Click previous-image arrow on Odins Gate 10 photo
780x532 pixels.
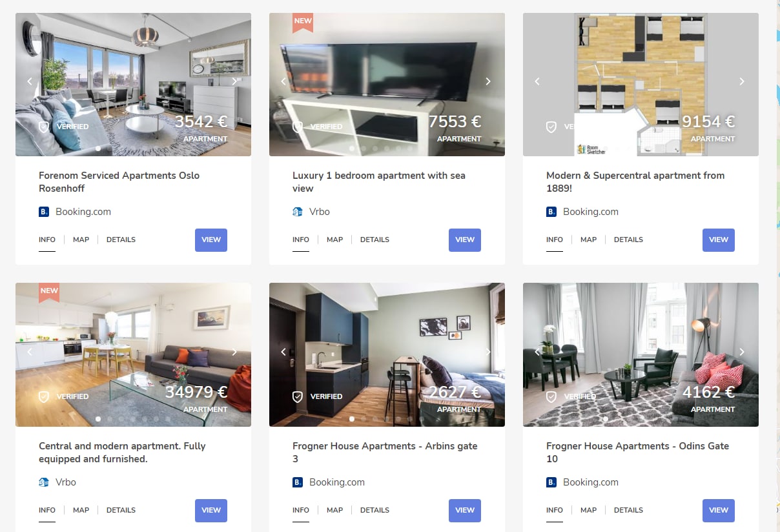[x=537, y=352]
